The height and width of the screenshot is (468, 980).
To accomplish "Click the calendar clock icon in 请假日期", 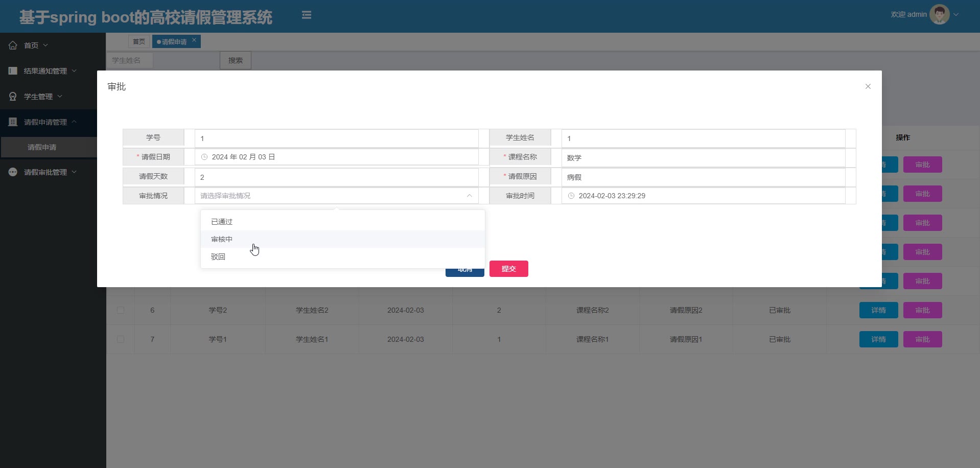I will (204, 157).
